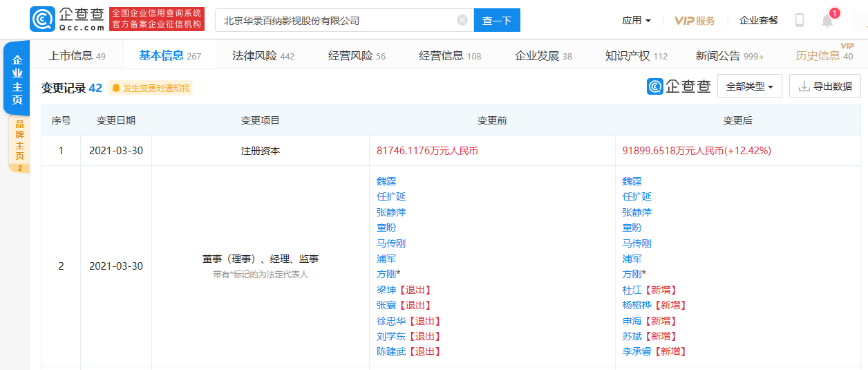Image resolution: width=868 pixels, height=370 pixels.
Task: Open 童盼 in the 变更前 column
Action: point(386,228)
